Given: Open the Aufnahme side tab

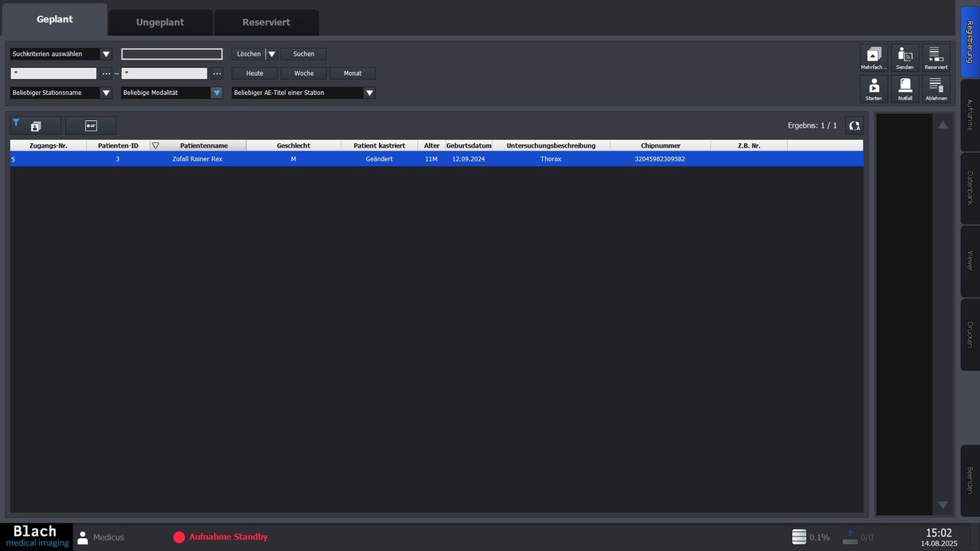Looking at the screenshot, I should click(x=969, y=115).
